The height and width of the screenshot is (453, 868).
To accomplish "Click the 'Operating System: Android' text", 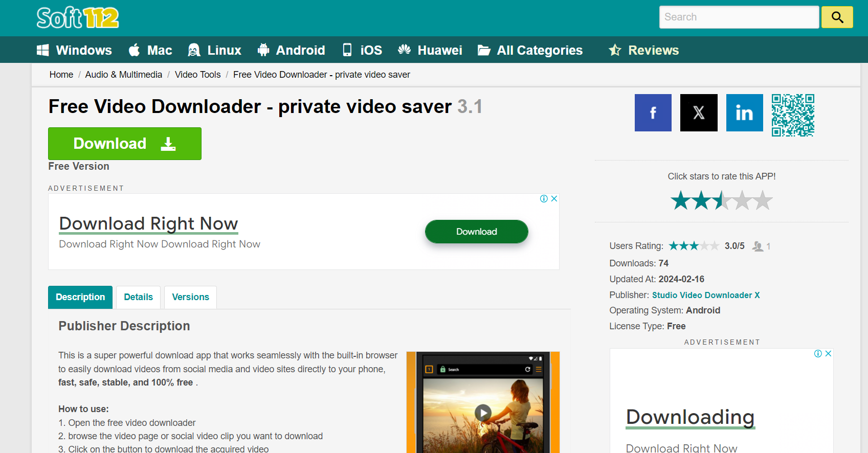I will pos(665,310).
